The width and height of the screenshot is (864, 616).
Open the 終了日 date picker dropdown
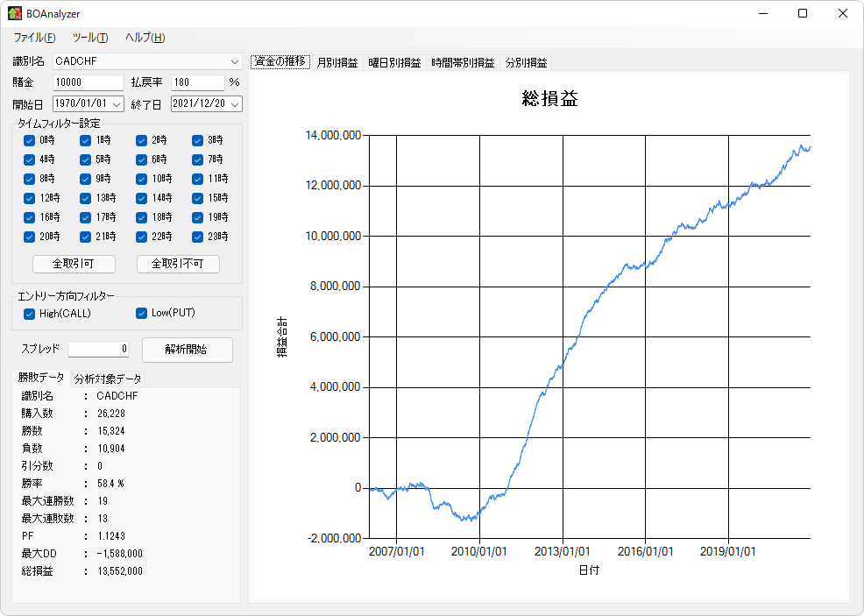coord(236,103)
